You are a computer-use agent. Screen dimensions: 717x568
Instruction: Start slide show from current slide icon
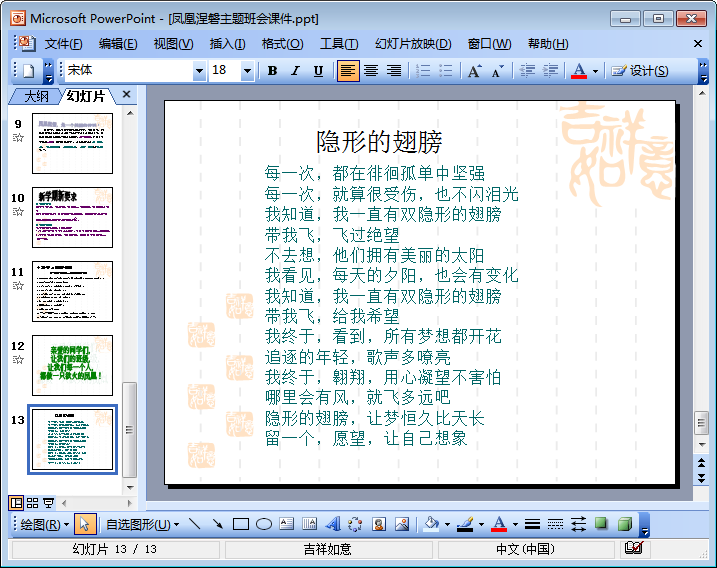(x=48, y=503)
